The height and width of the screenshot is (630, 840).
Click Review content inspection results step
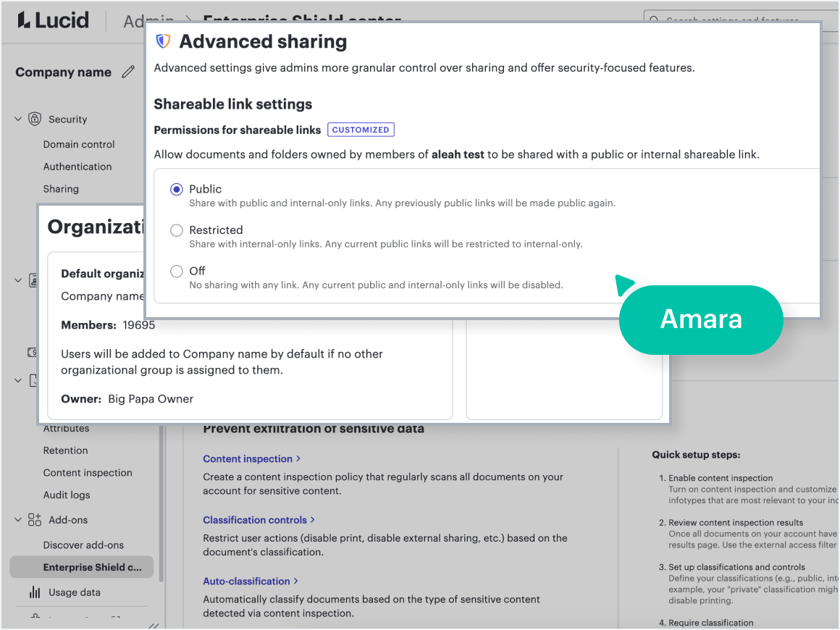736,522
